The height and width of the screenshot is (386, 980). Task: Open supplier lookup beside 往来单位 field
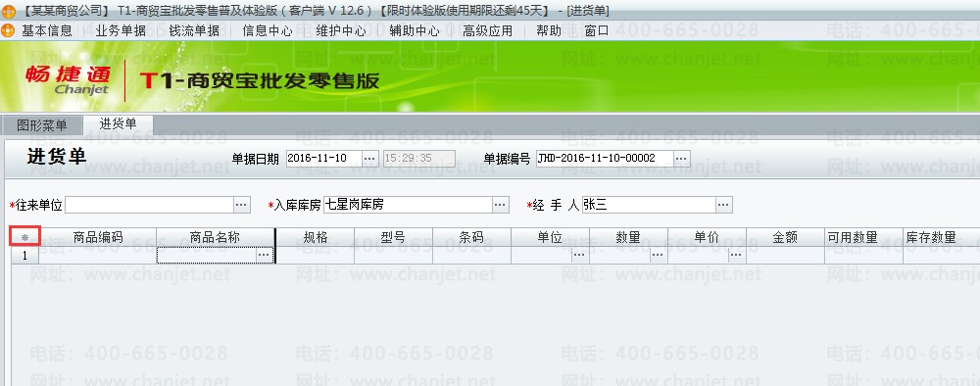(x=242, y=205)
